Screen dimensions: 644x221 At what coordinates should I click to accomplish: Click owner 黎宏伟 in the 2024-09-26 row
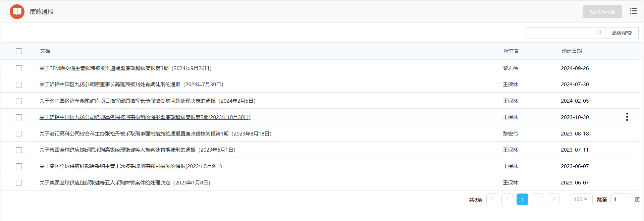[510, 68]
